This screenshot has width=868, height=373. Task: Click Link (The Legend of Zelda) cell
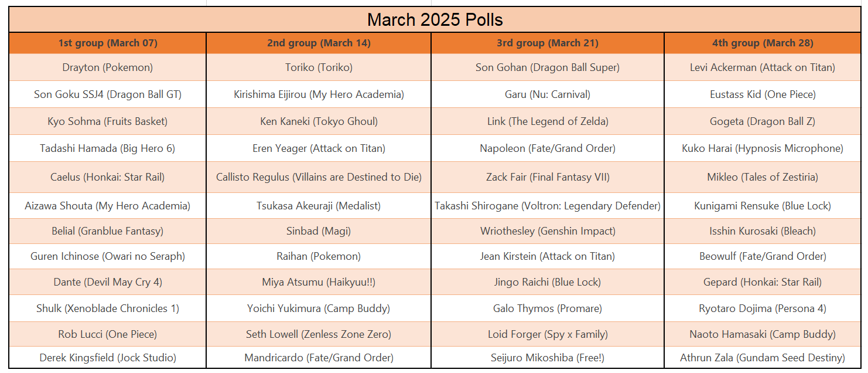(548, 121)
